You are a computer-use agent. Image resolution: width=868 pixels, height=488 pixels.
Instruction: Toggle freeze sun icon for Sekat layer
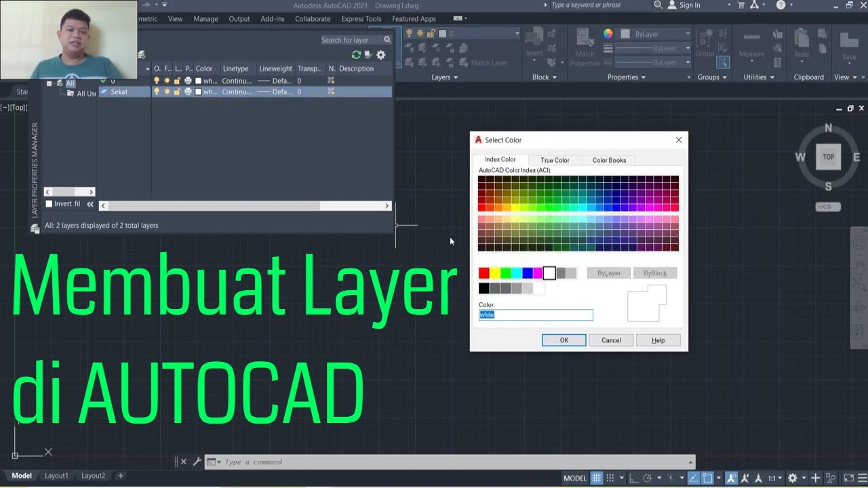tap(167, 91)
